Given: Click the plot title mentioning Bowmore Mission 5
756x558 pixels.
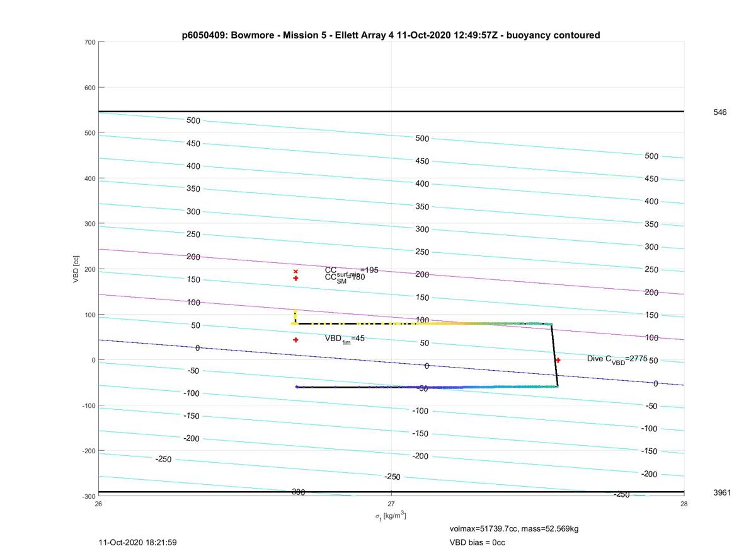Looking at the screenshot, I should point(391,35).
